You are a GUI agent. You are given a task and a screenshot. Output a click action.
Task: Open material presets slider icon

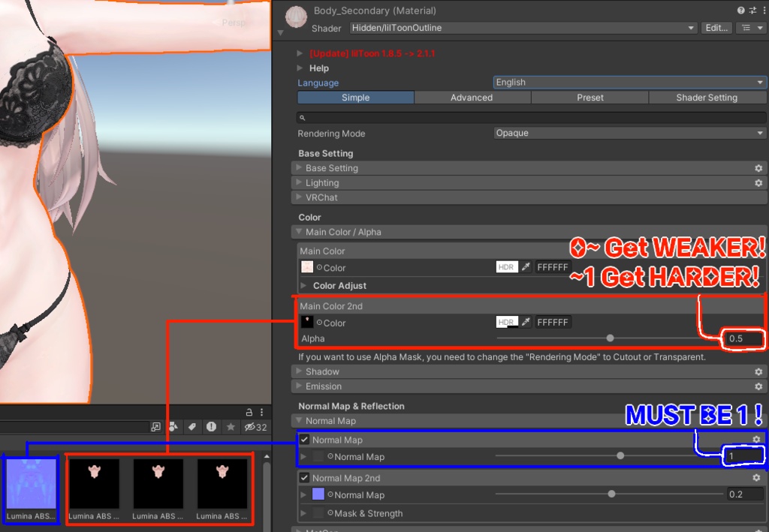click(752, 11)
